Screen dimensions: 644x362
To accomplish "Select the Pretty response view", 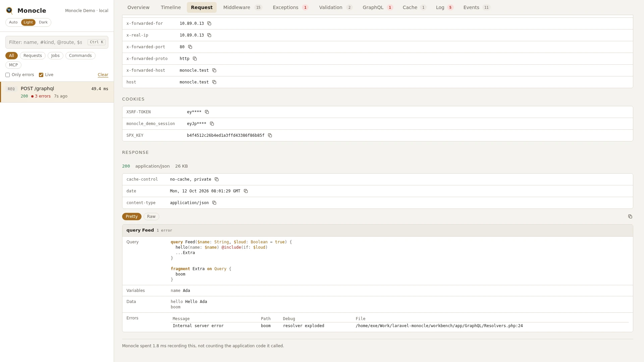I will click(132, 217).
